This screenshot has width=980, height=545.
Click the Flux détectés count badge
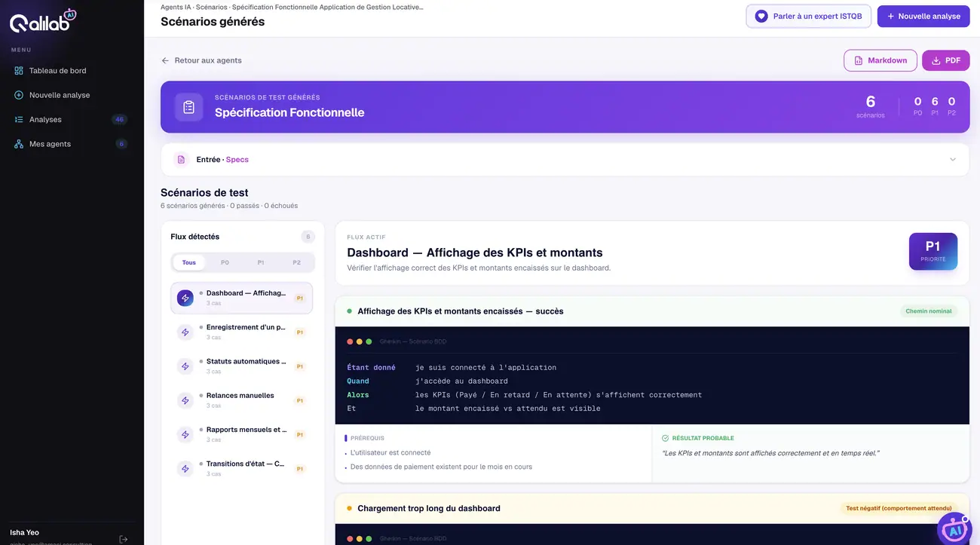coord(308,237)
